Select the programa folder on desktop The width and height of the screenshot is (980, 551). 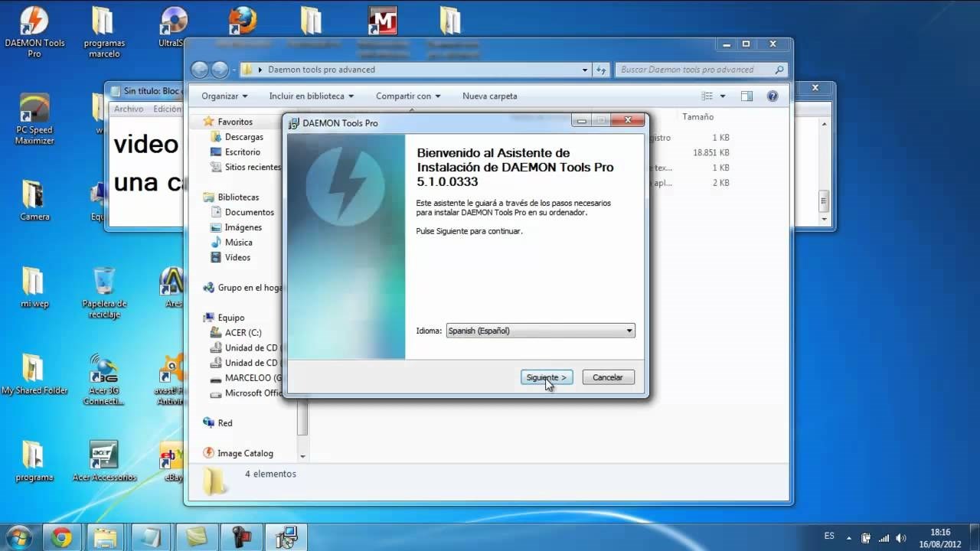point(34,461)
